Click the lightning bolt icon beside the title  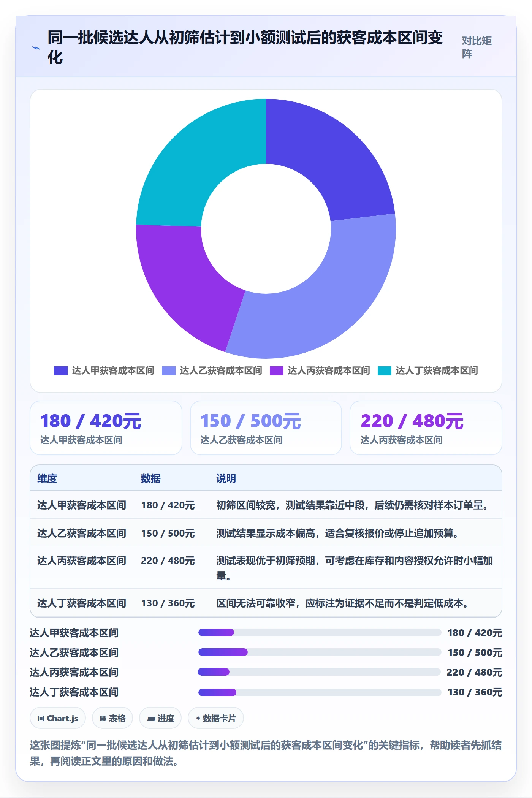(36, 48)
